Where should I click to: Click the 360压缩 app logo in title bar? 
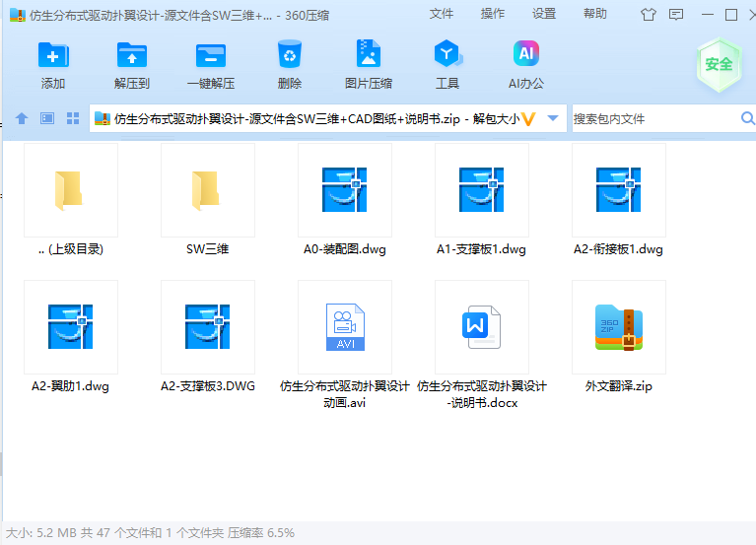18,15
